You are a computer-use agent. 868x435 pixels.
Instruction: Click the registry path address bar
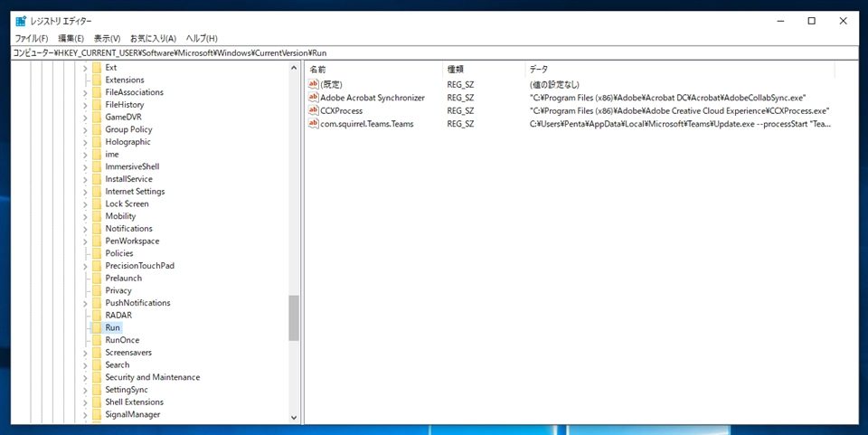(434, 53)
